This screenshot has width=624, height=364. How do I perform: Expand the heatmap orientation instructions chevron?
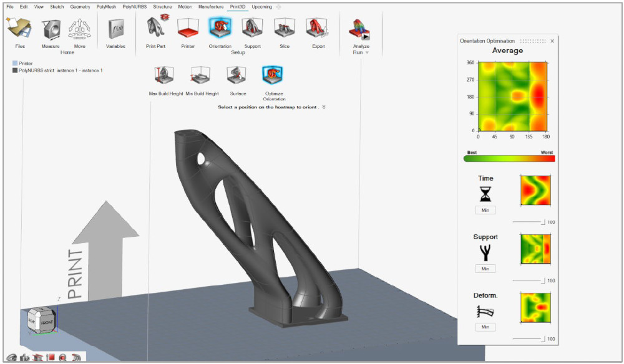(323, 107)
